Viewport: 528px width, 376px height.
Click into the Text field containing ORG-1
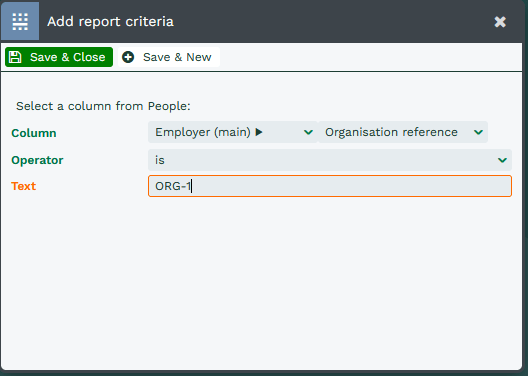point(330,186)
